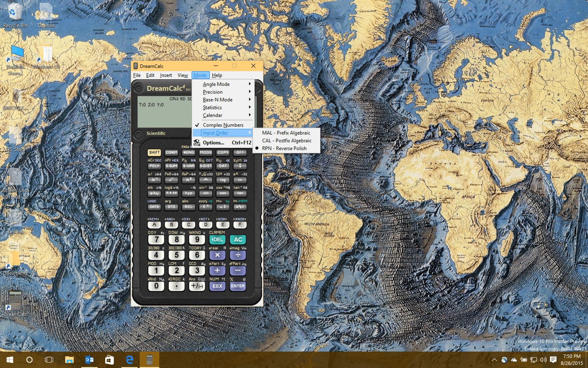Click the MODE calculator key
588x368 pixels.
205,153
